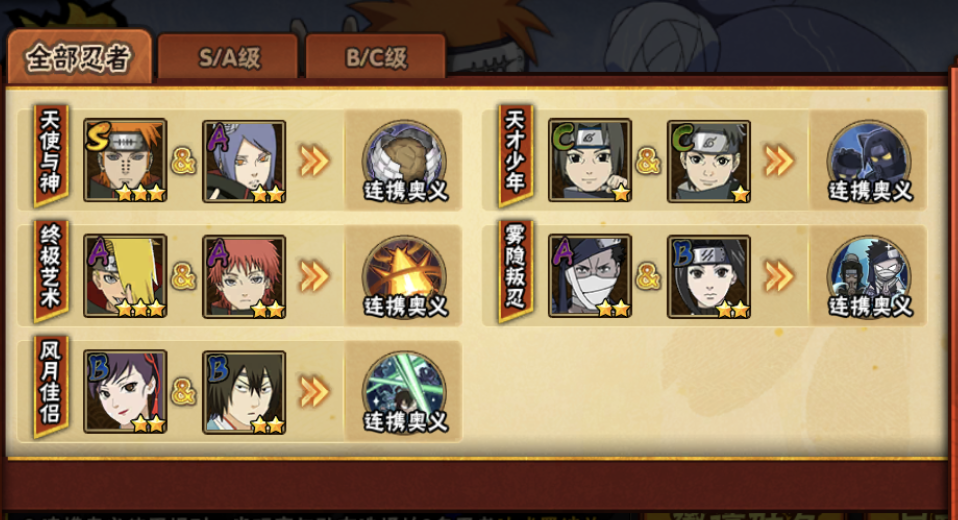This screenshot has width=958, height=520.
Task: View 终极艺术 连携奥义 explosion skill
Action: click(404, 277)
